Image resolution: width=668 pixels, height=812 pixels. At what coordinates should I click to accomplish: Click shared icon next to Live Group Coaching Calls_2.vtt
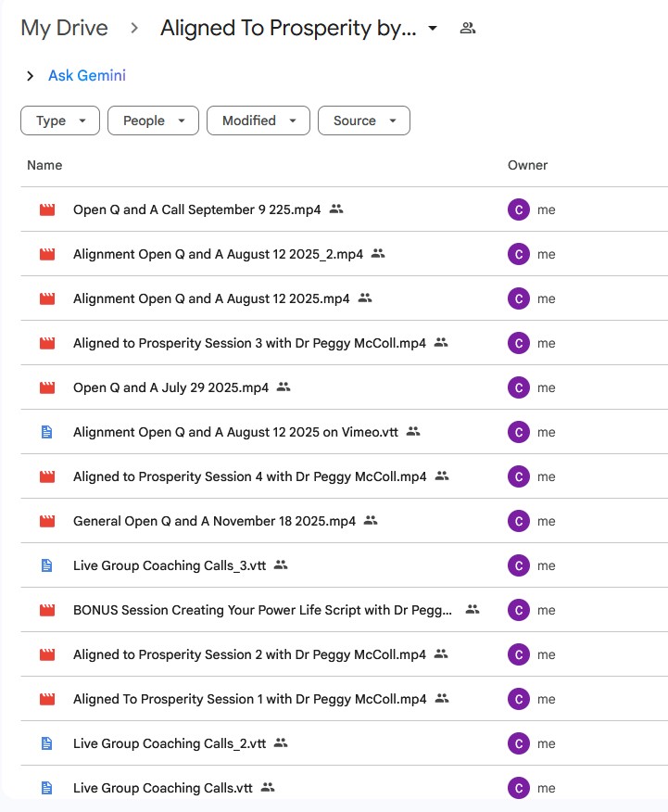(281, 743)
